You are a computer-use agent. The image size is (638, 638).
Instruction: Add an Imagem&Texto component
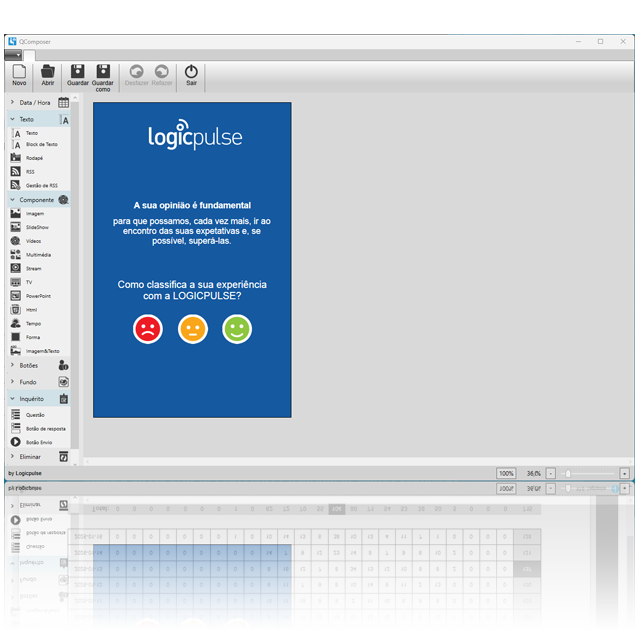pos(42,351)
